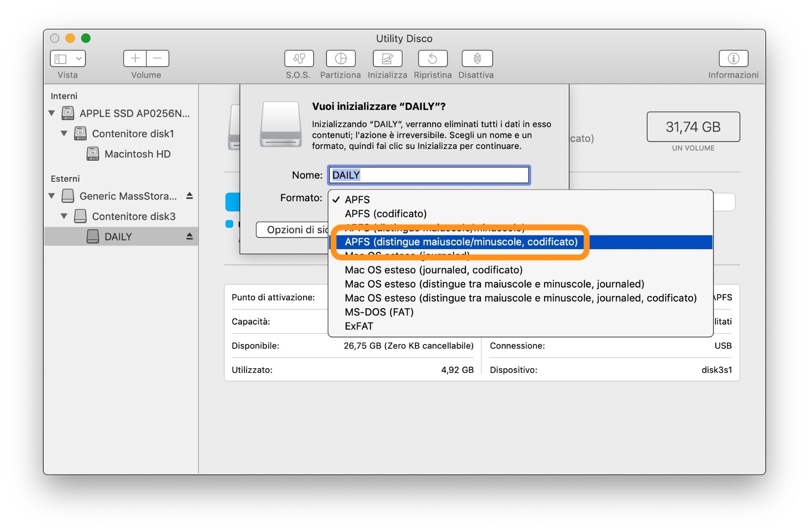809x532 pixels.
Task: Click the remove volume minus button
Action: [x=157, y=58]
